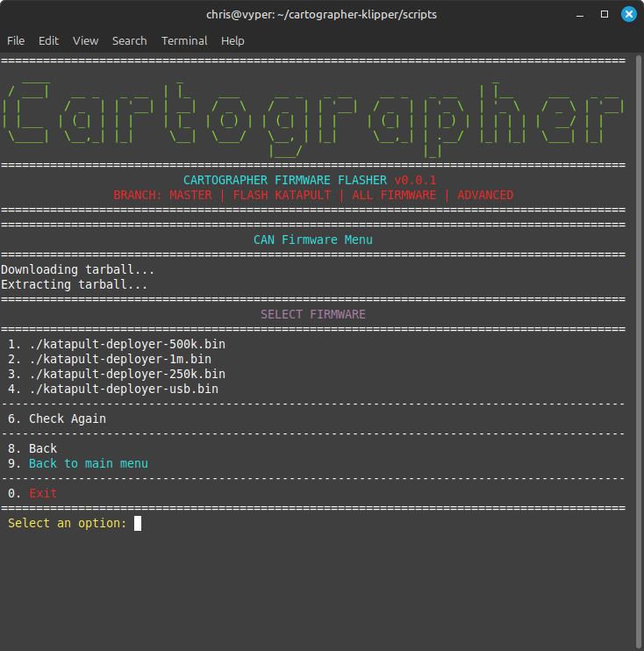Viewport: 644px width, 651px height.
Task: Open the File menu
Action: (x=16, y=40)
